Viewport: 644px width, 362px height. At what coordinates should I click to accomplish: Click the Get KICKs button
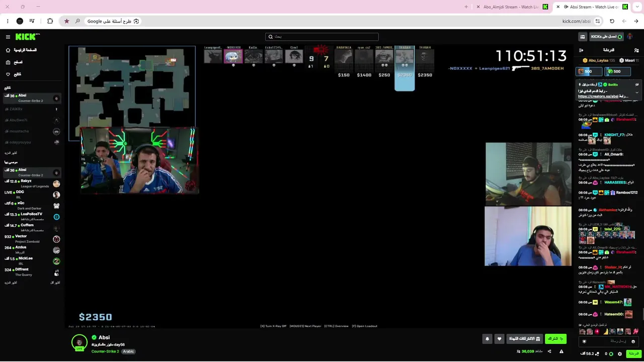click(x=606, y=37)
